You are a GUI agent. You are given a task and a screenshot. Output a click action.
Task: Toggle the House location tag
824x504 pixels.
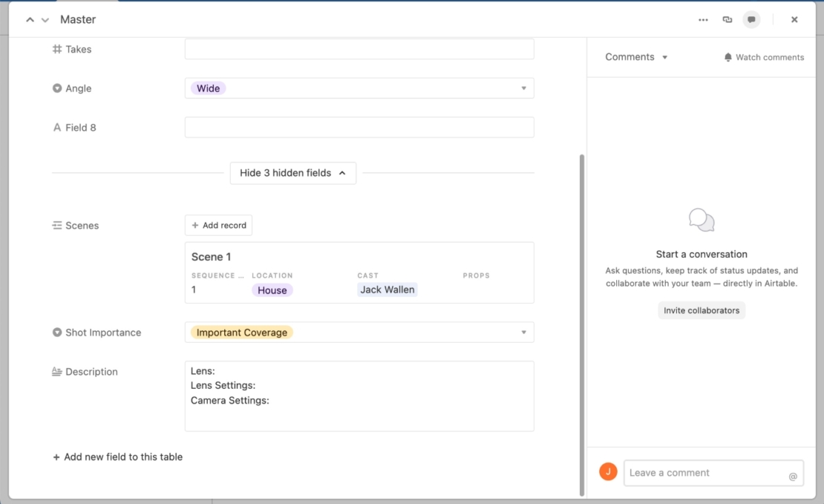click(272, 290)
